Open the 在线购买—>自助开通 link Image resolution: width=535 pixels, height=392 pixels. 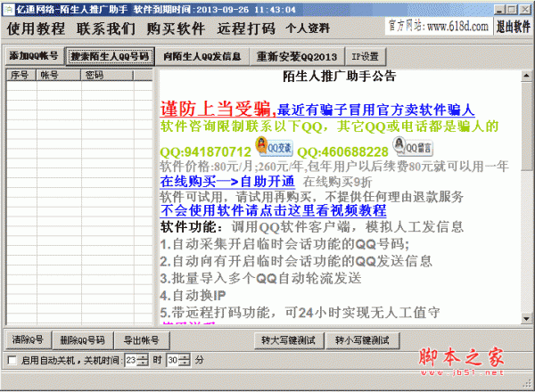(x=226, y=182)
